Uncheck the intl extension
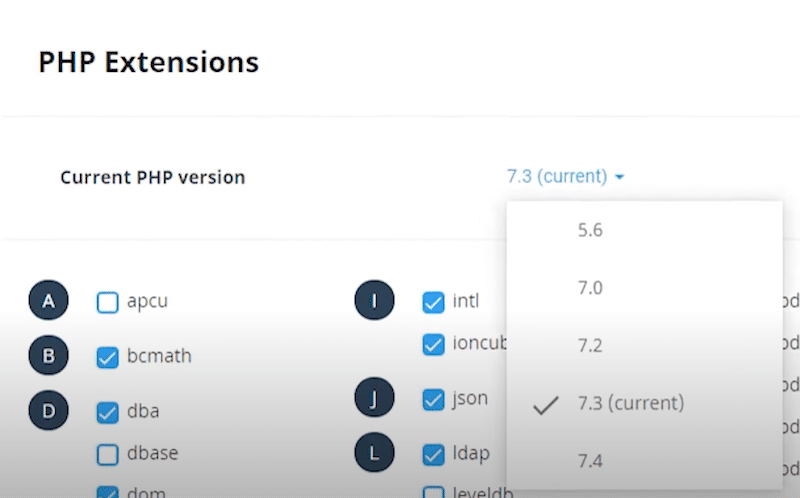The image size is (800, 498). [433, 302]
